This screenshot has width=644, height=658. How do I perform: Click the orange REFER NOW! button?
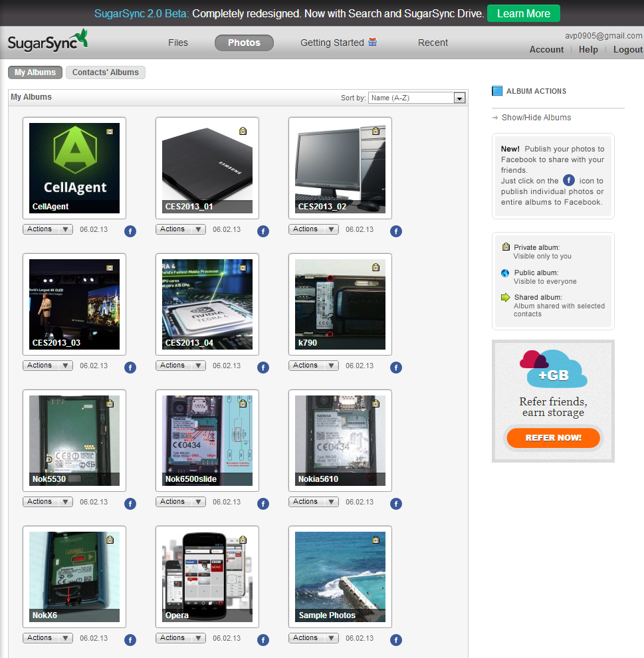[x=554, y=438]
